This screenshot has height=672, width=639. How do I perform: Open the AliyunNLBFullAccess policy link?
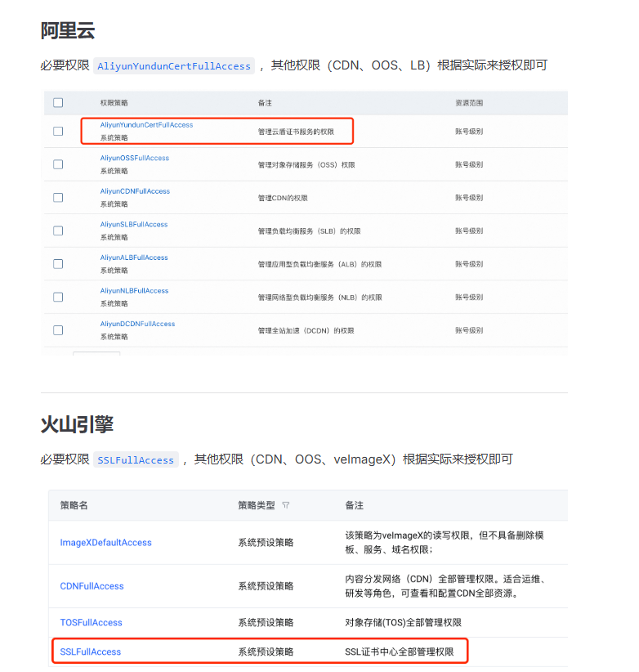pyautogui.click(x=134, y=290)
